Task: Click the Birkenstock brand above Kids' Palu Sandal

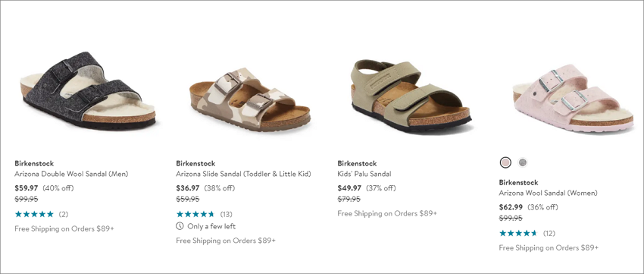Action: tap(357, 163)
